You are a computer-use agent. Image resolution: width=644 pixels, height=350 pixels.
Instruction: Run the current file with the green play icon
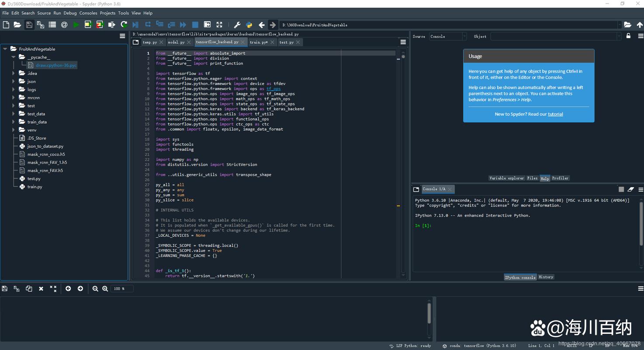click(x=76, y=25)
